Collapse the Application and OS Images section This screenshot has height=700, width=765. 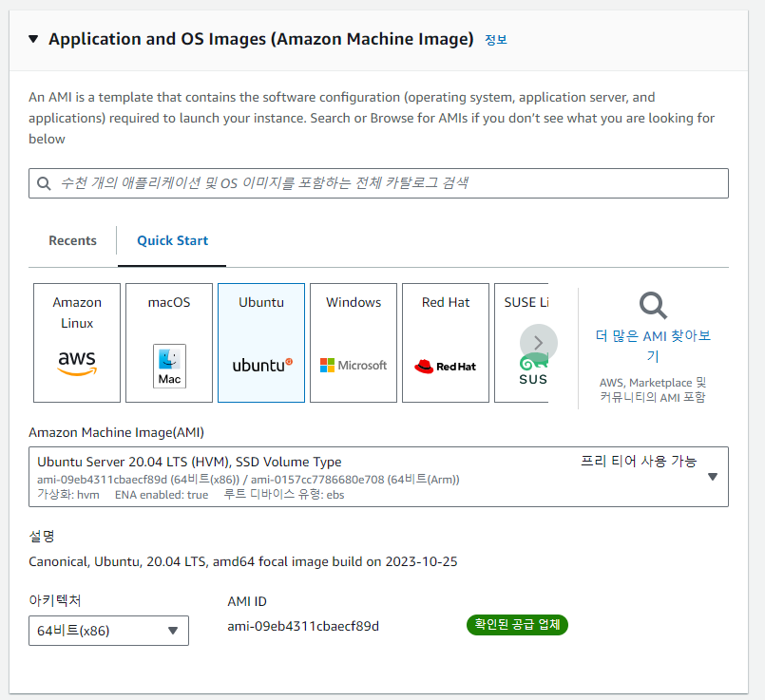tap(33, 39)
